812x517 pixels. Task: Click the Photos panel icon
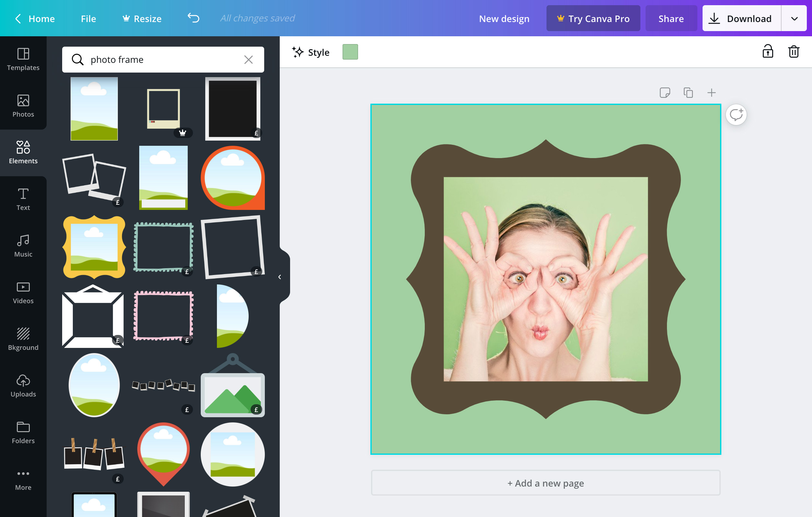(23, 103)
